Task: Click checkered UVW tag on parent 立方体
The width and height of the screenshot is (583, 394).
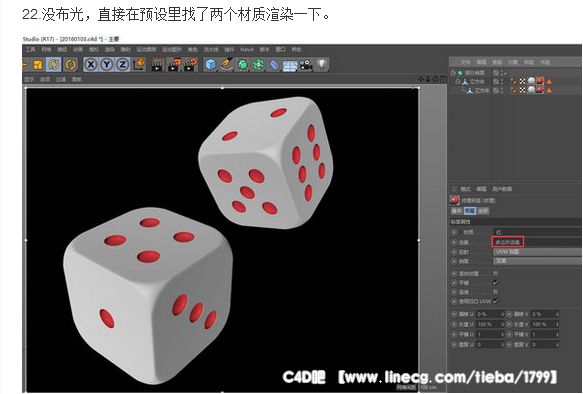Action: pyautogui.click(x=522, y=81)
